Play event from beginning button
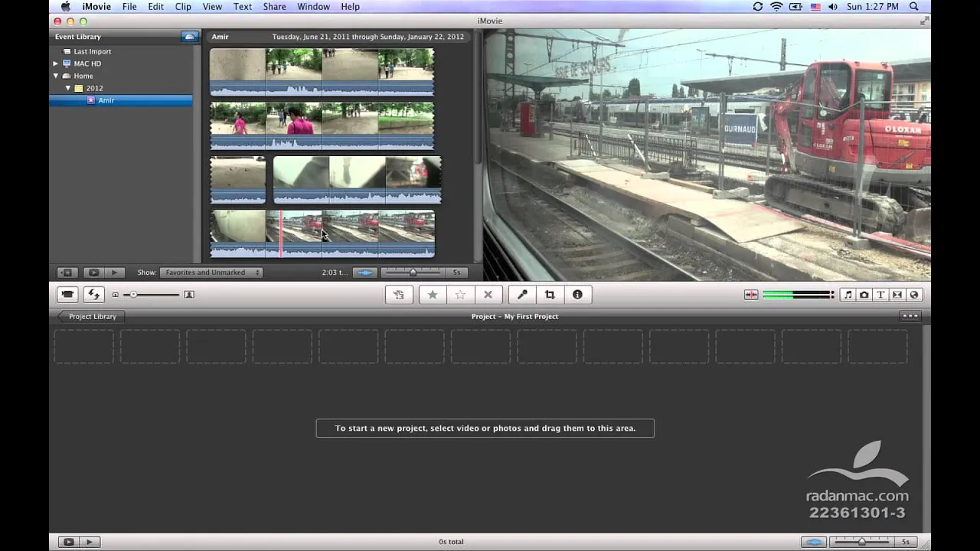980x551 pixels. (114, 272)
